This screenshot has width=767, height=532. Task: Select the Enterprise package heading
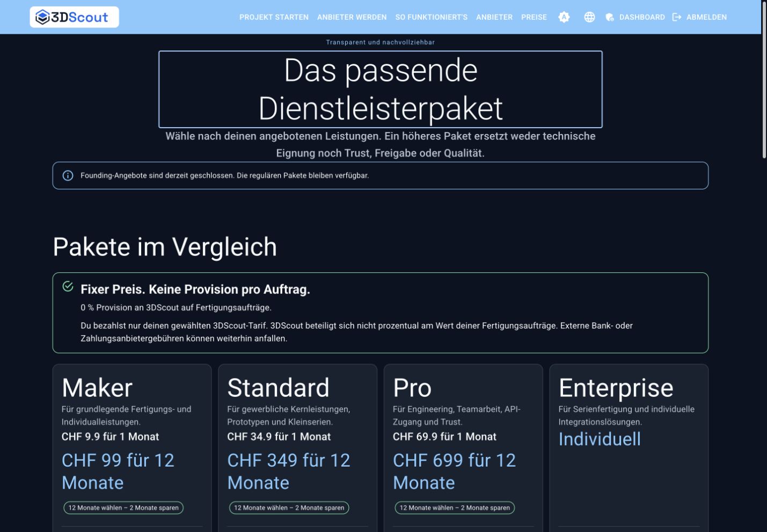coord(616,388)
